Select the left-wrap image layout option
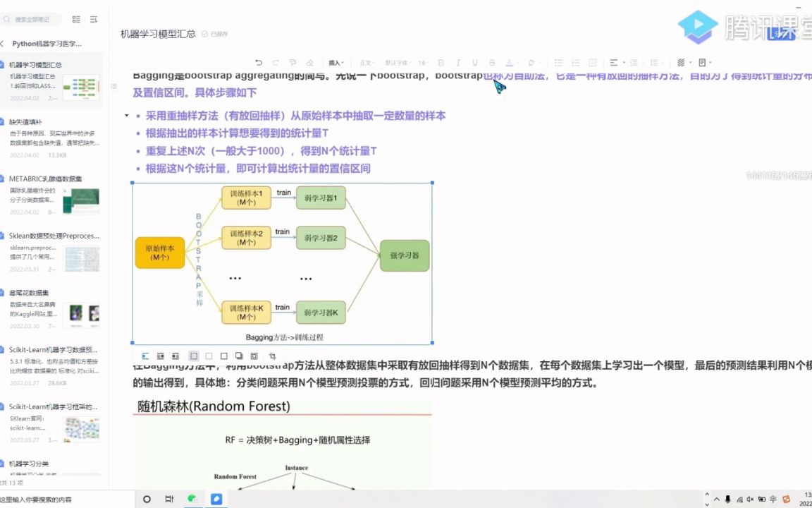 [x=176, y=356]
